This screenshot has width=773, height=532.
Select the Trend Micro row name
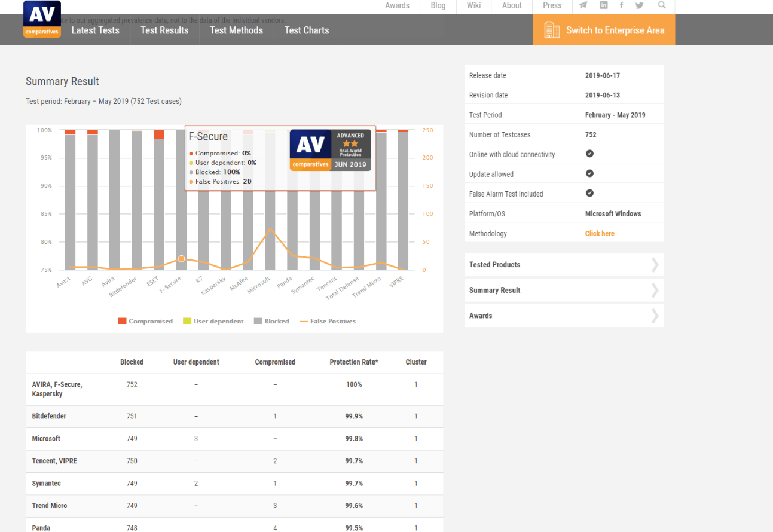50,506
